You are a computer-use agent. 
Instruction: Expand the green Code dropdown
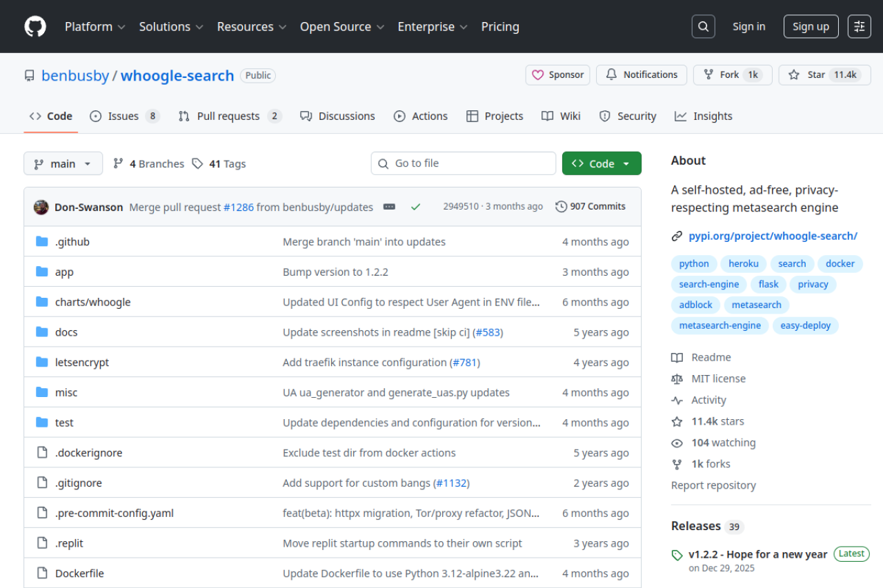tap(601, 163)
